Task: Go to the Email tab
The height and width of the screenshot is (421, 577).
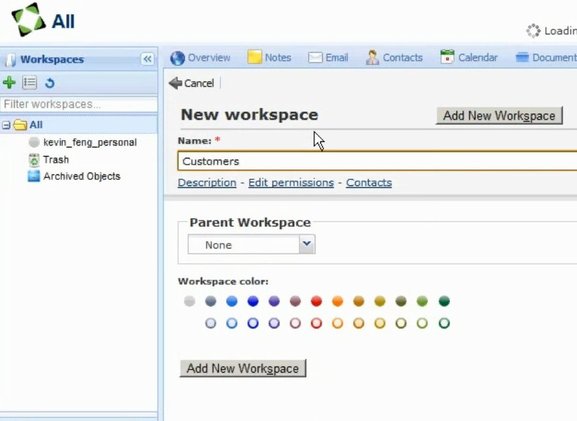Action: tap(328, 58)
